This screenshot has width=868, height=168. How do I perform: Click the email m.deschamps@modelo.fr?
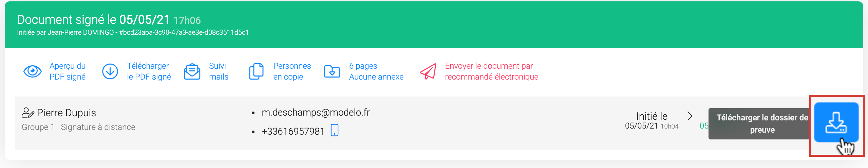tap(316, 113)
